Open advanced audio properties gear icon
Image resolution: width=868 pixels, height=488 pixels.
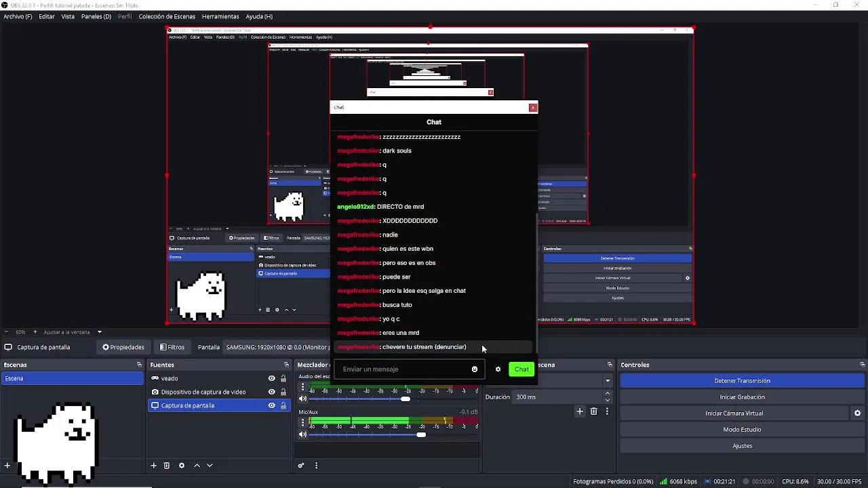click(x=301, y=466)
